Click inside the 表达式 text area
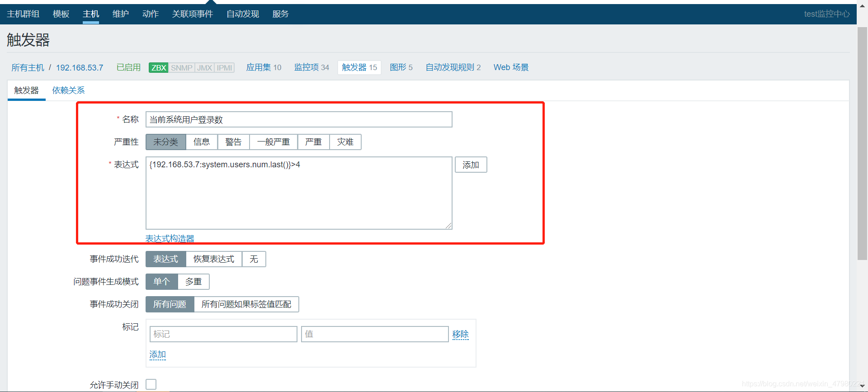This screenshot has height=392, width=868. tap(299, 193)
